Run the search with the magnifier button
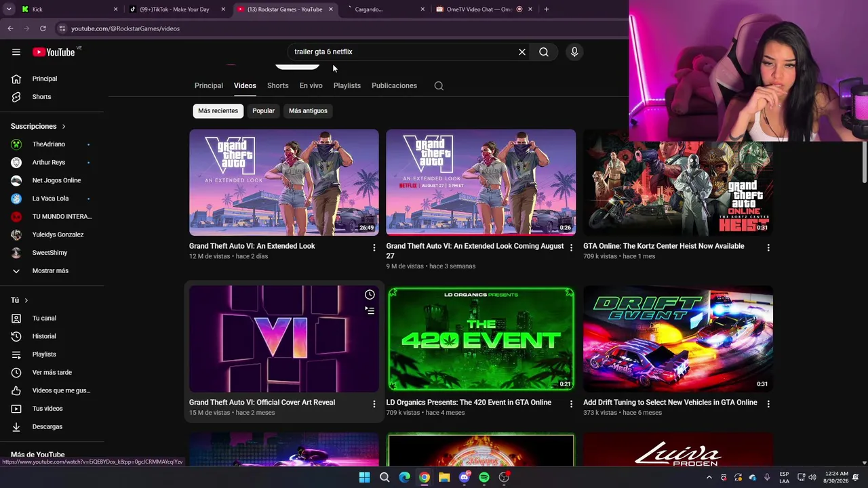The image size is (868, 488). (x=544, y=52)
